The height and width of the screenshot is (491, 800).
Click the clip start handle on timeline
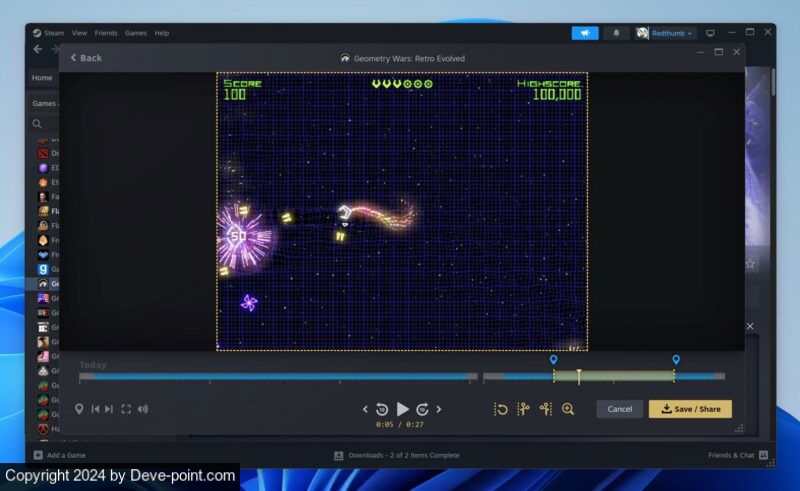(x=553, y=360)
